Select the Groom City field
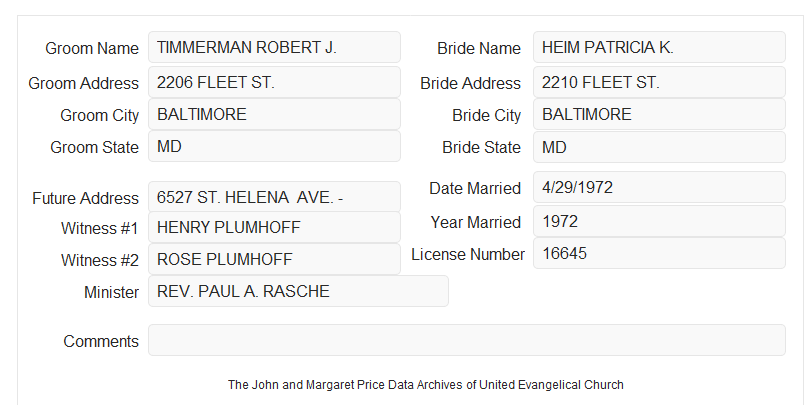The height and width of the screenshot is (405, 805). point(274,114)
